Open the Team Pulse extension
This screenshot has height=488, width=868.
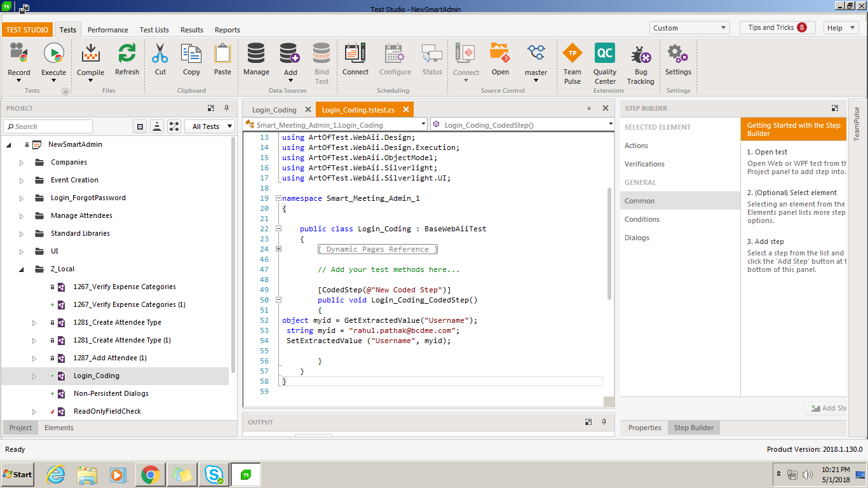click(573, 54)
